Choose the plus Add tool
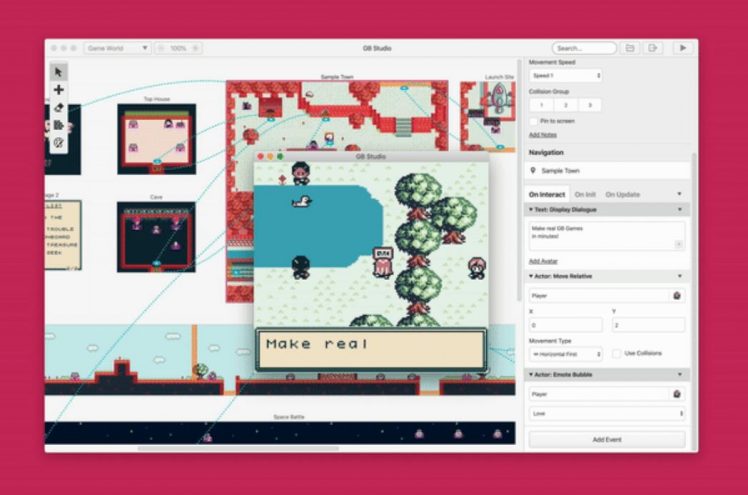 (59, 89)
